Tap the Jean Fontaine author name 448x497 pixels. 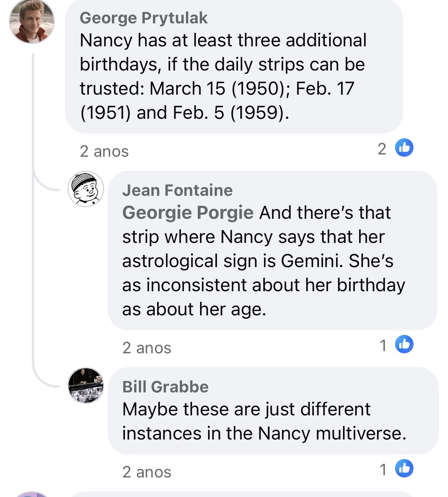(x=177, y=190)
